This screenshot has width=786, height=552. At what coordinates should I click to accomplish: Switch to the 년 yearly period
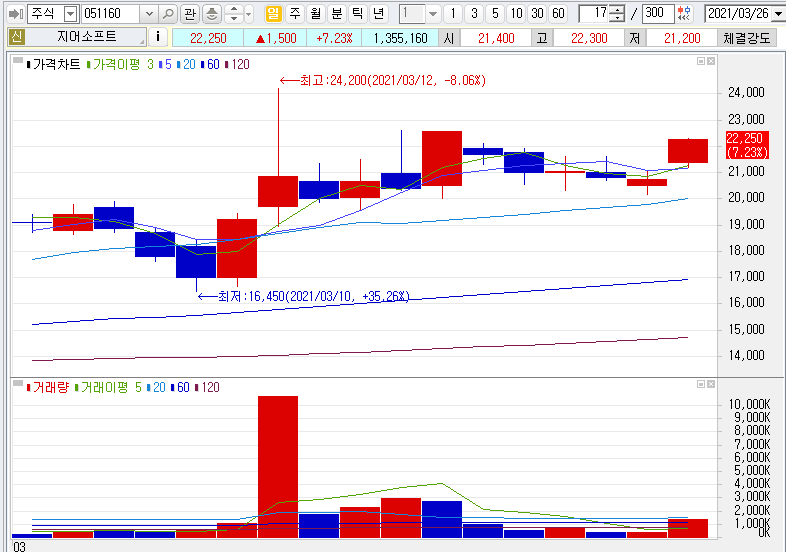378,14
